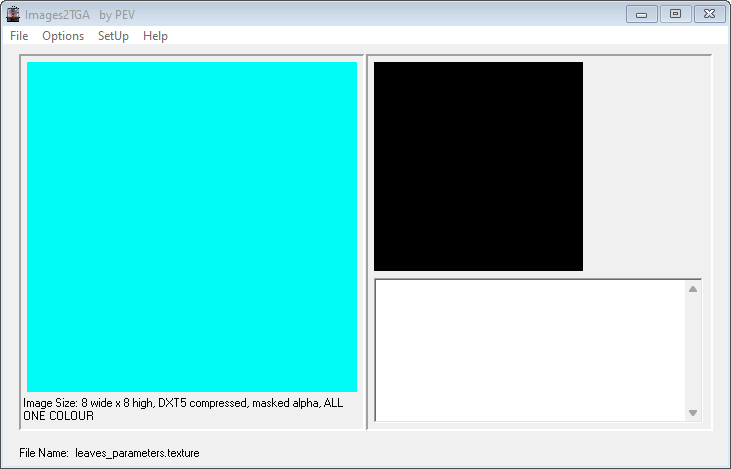The height and width of the screenshot is (469, 731).
Task: Click the cyan image preview
Action: [192, 227]
